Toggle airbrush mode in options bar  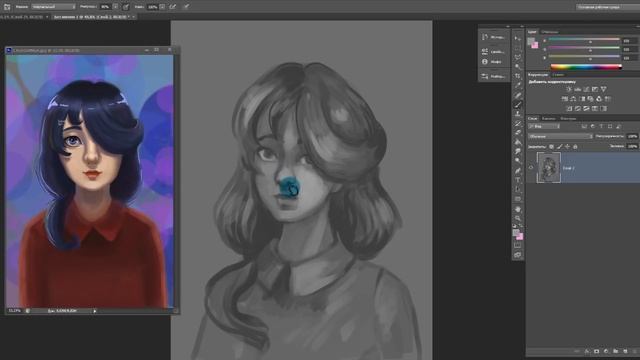tap(173, 7)
